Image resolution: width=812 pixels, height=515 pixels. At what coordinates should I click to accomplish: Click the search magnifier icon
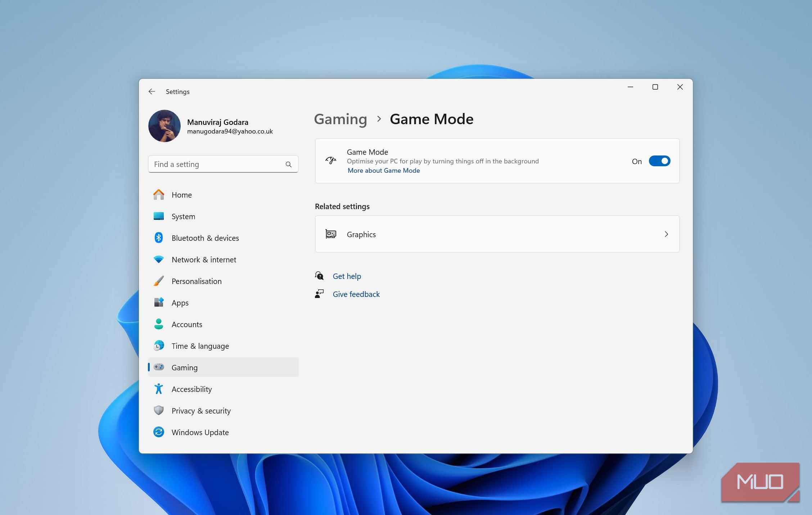288,164
